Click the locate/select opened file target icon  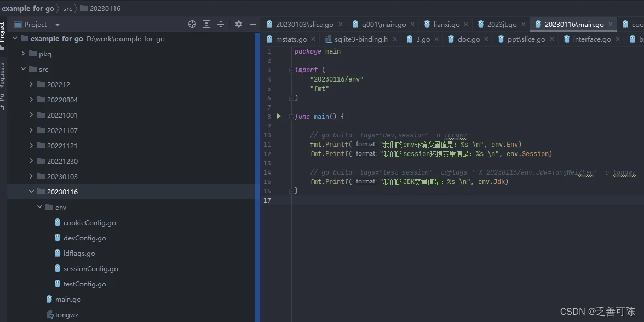(192, 24)
